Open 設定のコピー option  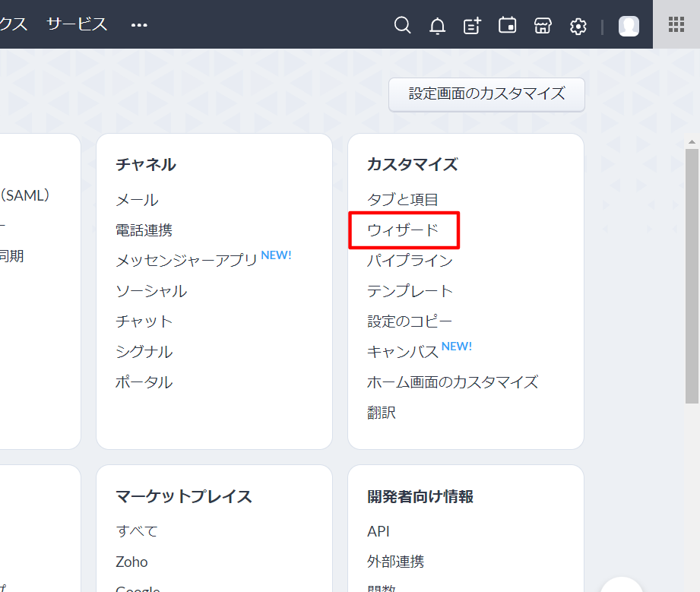pos(410,321)
